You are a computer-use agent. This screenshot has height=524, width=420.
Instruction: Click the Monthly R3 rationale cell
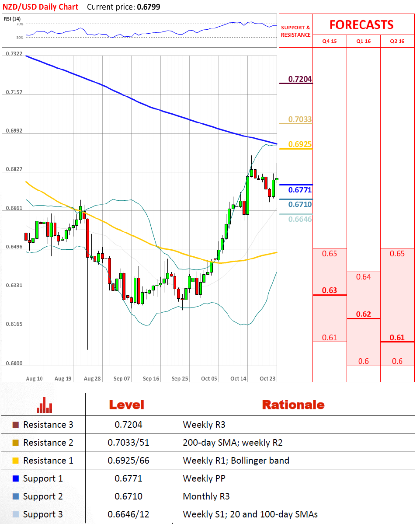pyautogui.click(x=206, y=496)
